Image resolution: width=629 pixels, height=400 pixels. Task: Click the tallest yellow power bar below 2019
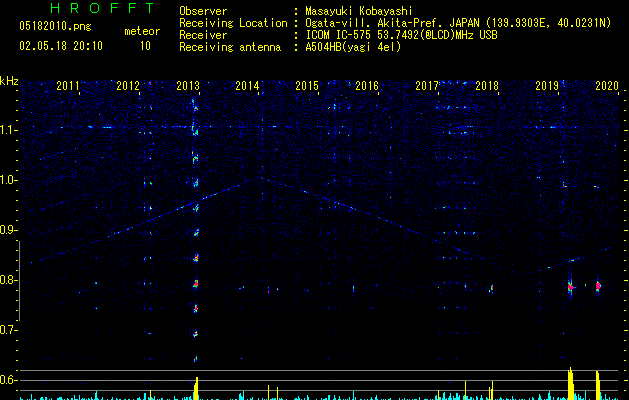(571, 384)
